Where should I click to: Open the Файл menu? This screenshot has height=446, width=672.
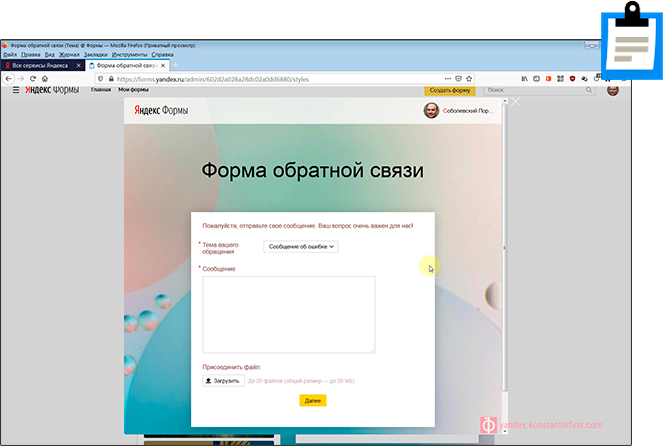click(x=10, y=55)
